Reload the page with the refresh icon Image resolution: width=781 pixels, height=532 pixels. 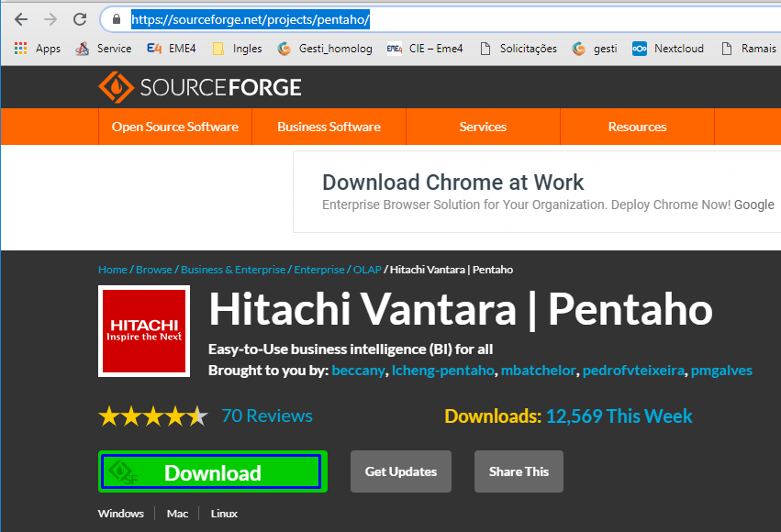pos(80,19)
